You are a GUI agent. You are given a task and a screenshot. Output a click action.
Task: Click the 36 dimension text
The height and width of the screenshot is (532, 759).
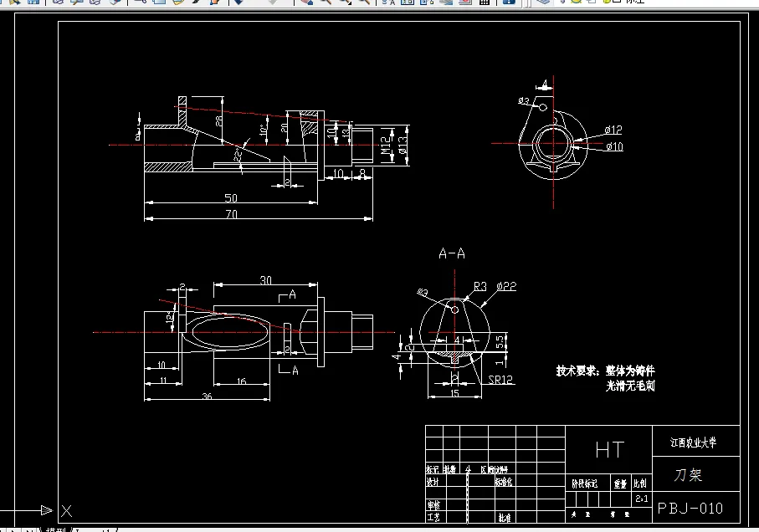(x=207, y=396)
